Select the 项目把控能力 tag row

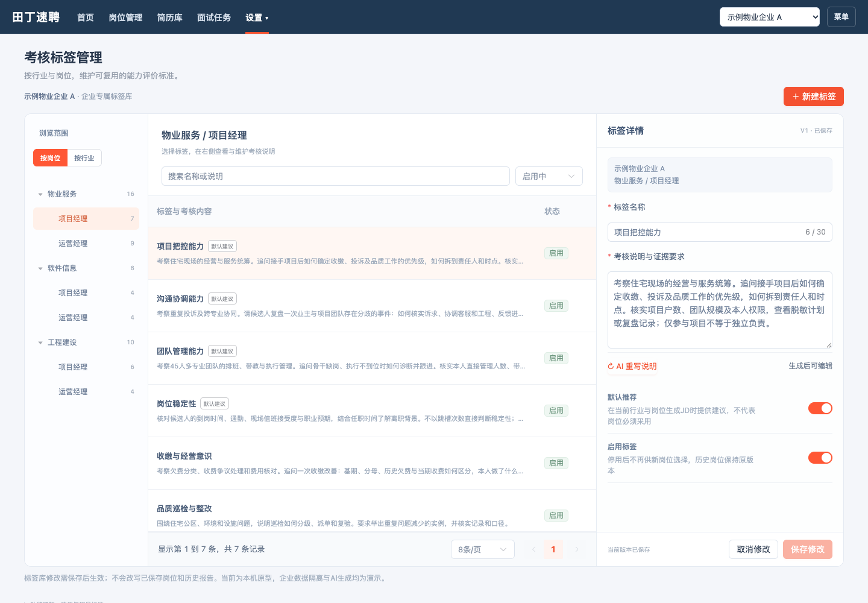pos(372,253)
